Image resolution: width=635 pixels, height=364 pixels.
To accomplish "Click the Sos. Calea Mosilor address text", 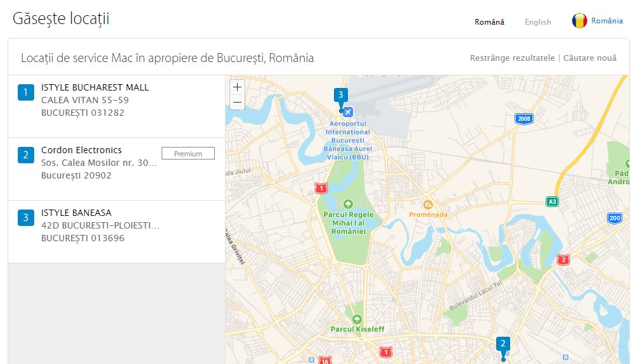I will point(99,163).
